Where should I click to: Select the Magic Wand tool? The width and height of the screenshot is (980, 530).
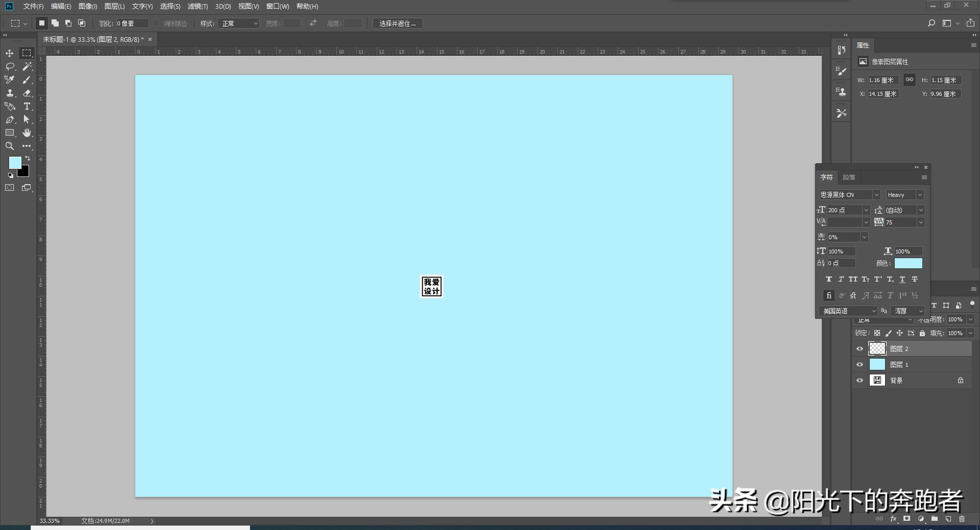(x=27, y=66)
